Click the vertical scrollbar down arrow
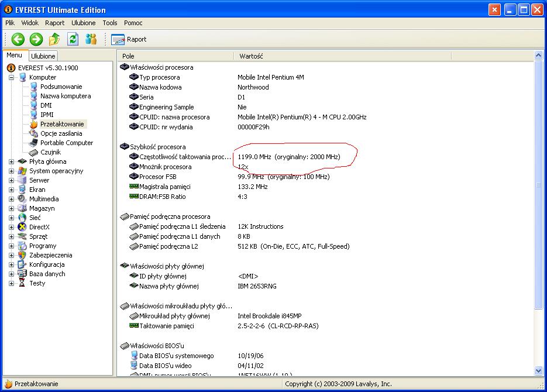This screenshot has width=547, height=392. [539, 371]
